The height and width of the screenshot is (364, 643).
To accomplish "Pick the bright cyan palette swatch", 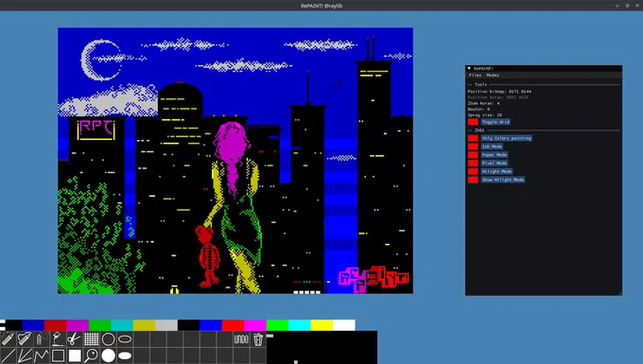I will pos(300,325).
